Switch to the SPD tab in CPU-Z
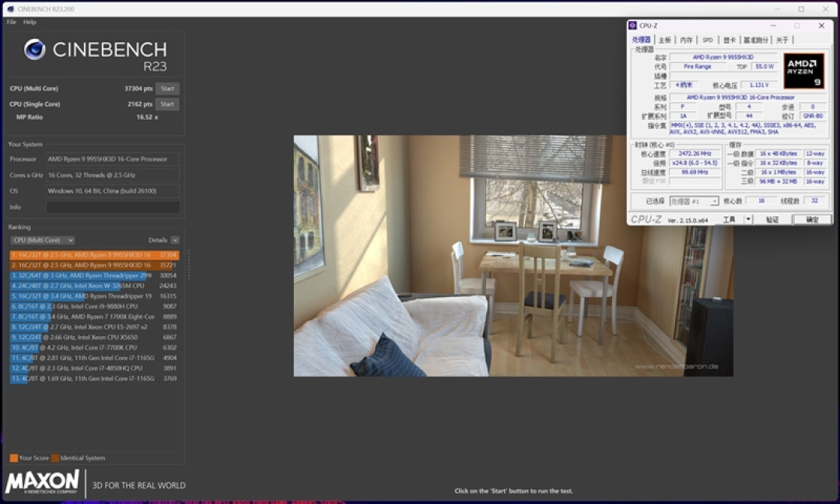 708,40
